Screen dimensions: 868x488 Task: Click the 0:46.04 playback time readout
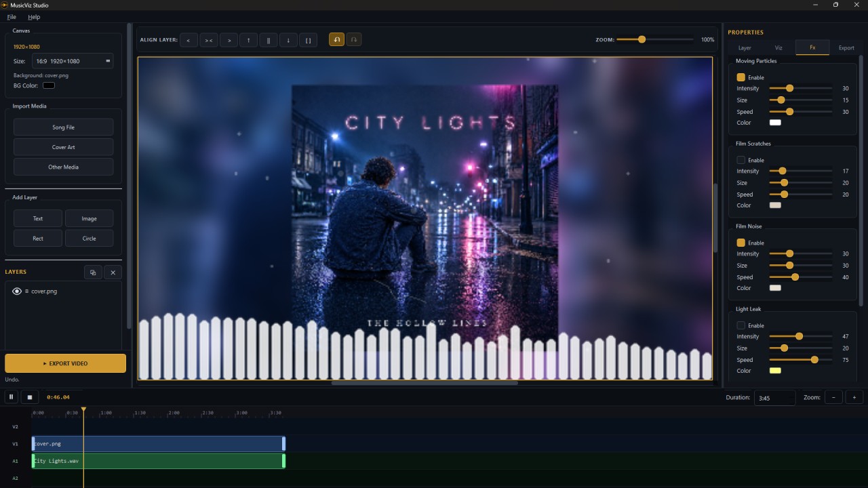pos(58,397)
